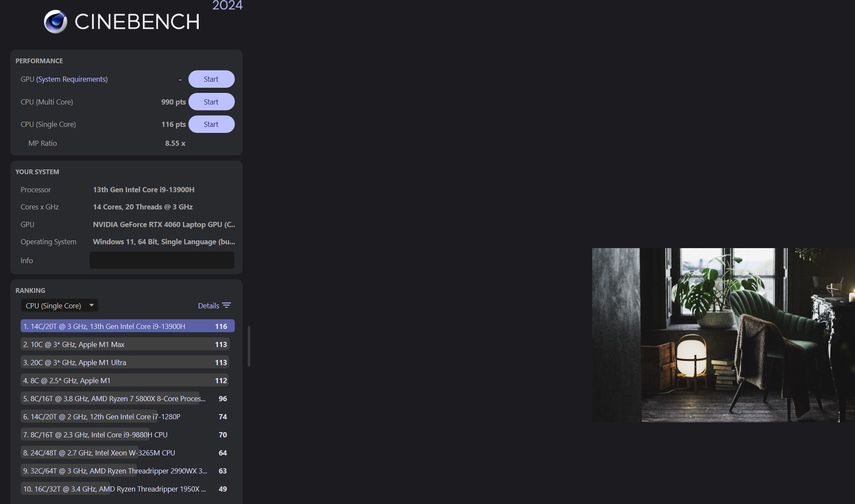
Task: Click the ranking list scrollbar
Action: pos(249,346)
